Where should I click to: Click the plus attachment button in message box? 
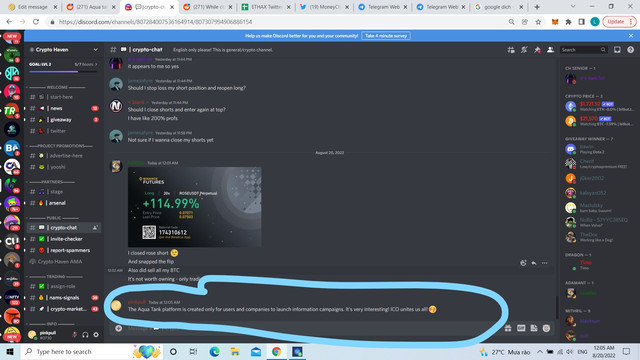tap(118, 328)
